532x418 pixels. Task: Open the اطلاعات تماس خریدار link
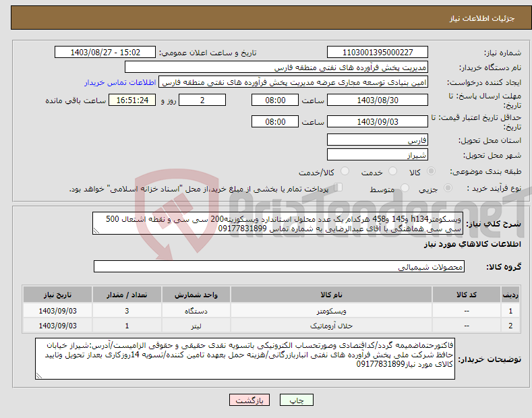pos(120,82)
